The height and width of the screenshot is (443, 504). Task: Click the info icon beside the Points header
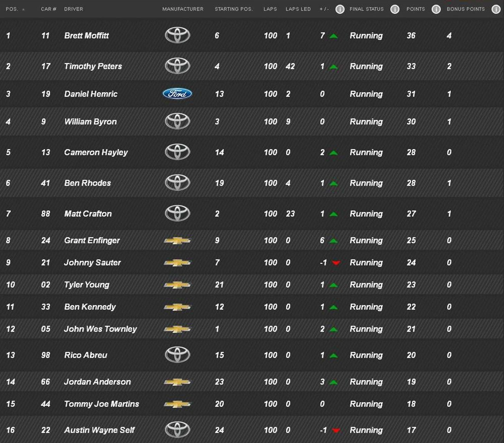tap(436, 9)
